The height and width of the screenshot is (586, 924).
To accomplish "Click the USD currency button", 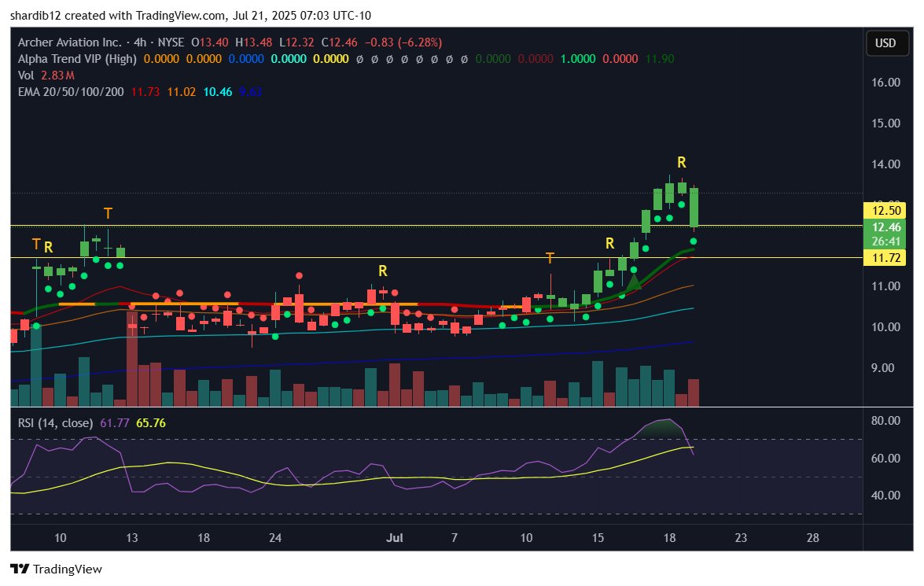I will 886,43.
